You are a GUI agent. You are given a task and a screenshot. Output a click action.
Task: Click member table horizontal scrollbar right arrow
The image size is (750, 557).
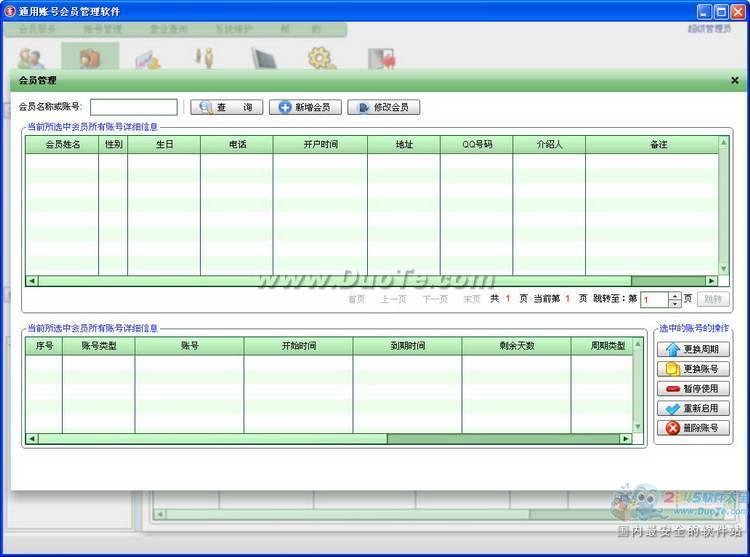coord(712,281)
